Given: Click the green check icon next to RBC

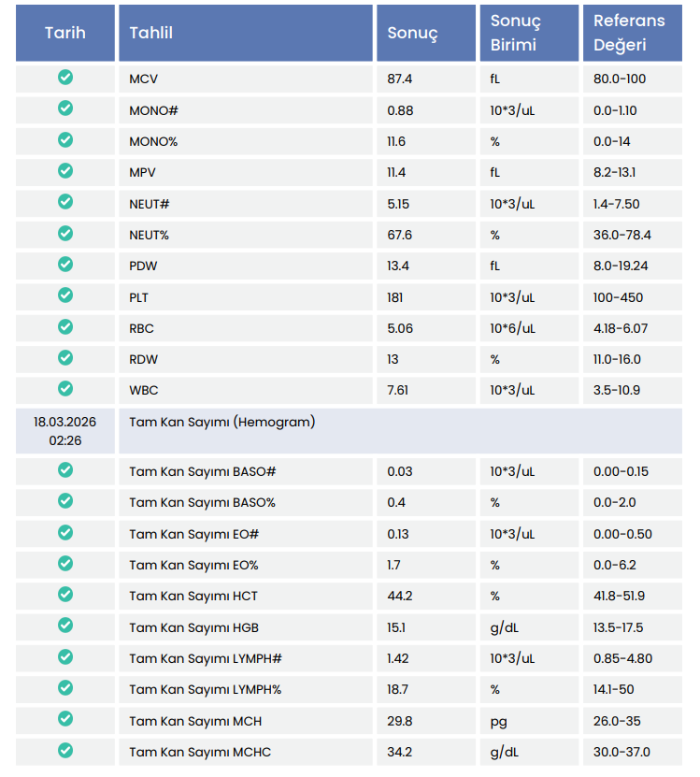Looking at the screenshot, I should click(65, 327).
